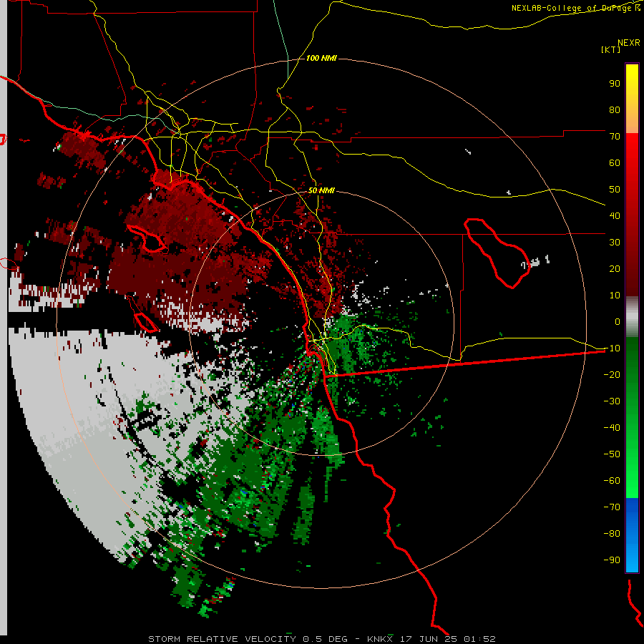Click the KNKX radar site identifier
The height and width of the screenshot is (644, 644).
pos(381,639)
